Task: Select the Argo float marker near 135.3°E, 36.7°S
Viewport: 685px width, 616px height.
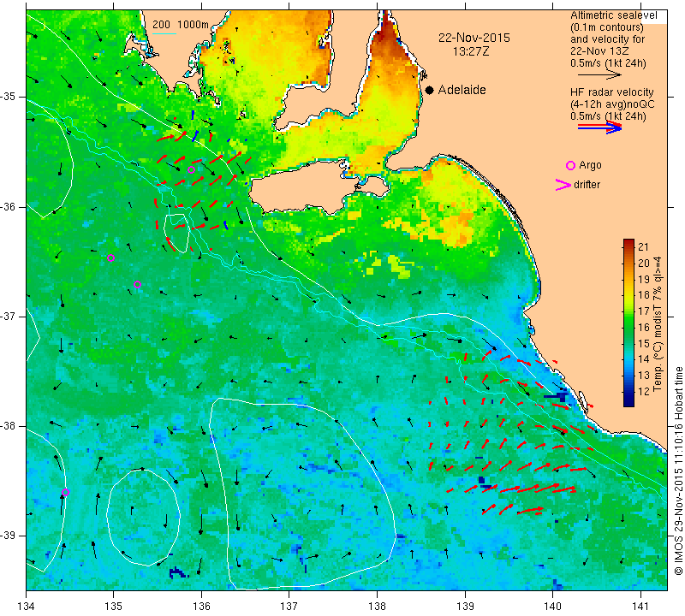Action: tap(137, 284)
